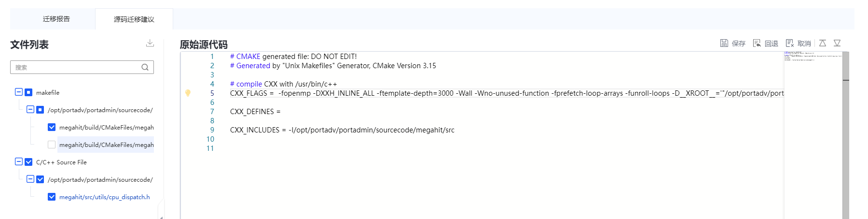Click the download icon above file list
The width and height of the screenshot is (868, 219).
coord(150,43)
